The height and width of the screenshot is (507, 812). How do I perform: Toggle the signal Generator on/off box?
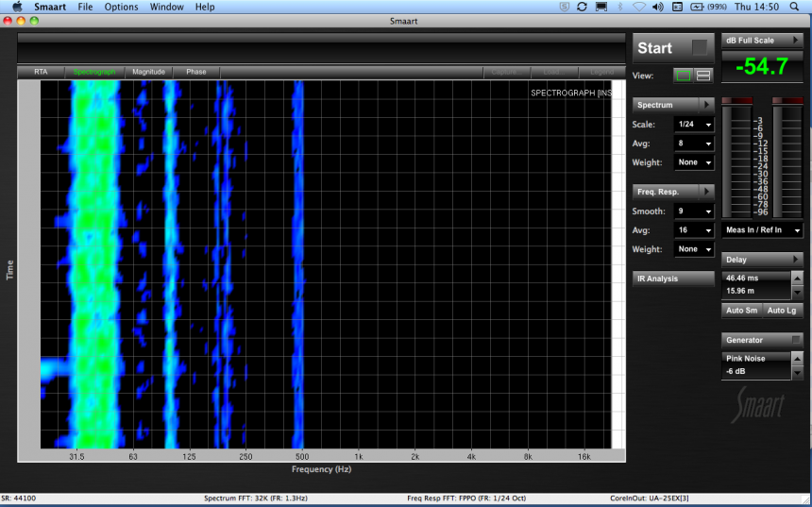[x=796, y=340]
